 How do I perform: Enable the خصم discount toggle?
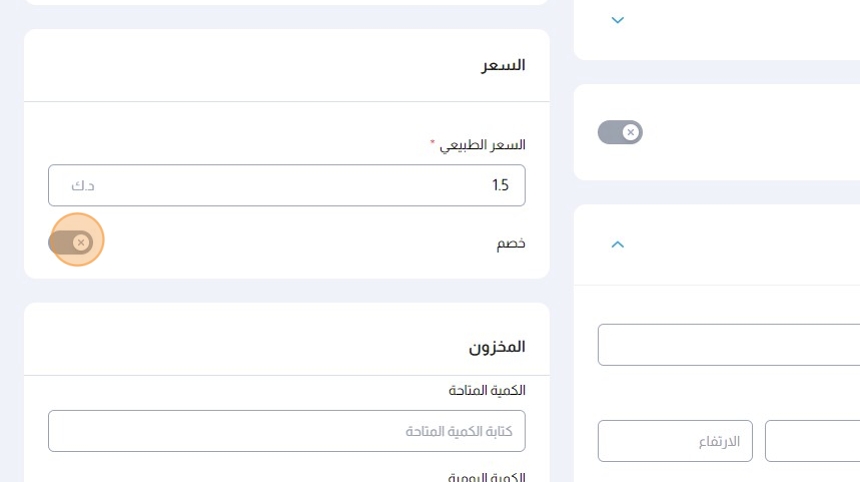(71, 242)
